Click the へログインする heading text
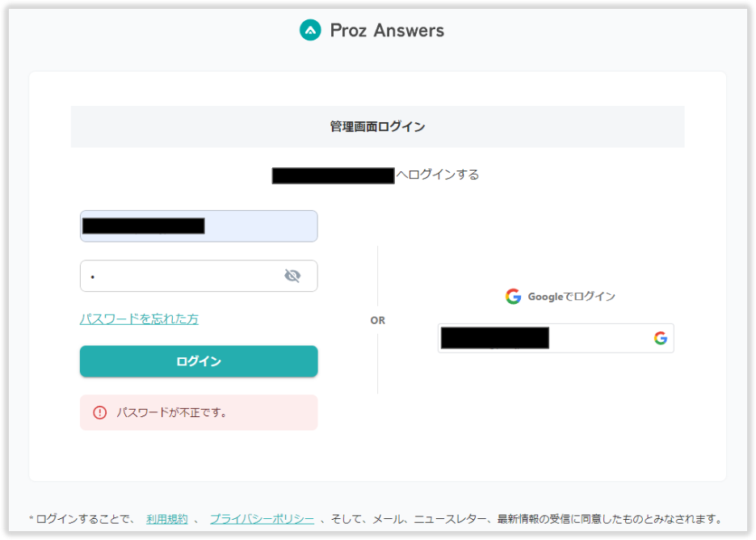Image resolution: width=756 pixels, height=540 pixels. pyautogui.click(x=437, y=175)
